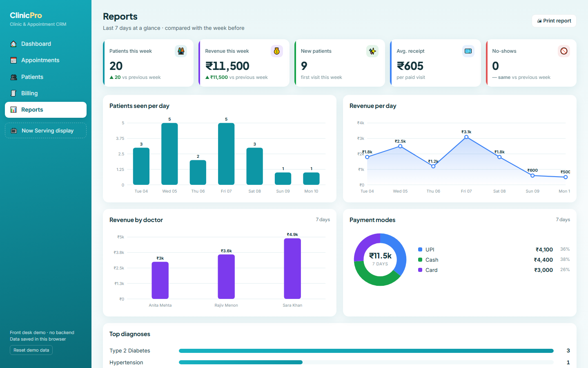Open the Patients section
The width and height of the screenshot is (588, 368).
46,77
